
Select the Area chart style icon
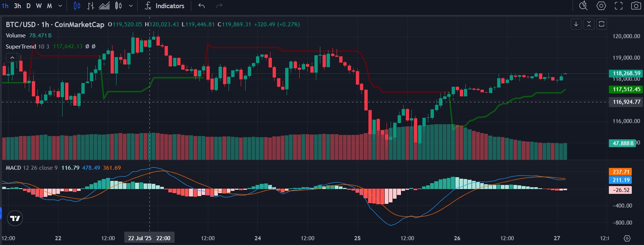point(104,6)
